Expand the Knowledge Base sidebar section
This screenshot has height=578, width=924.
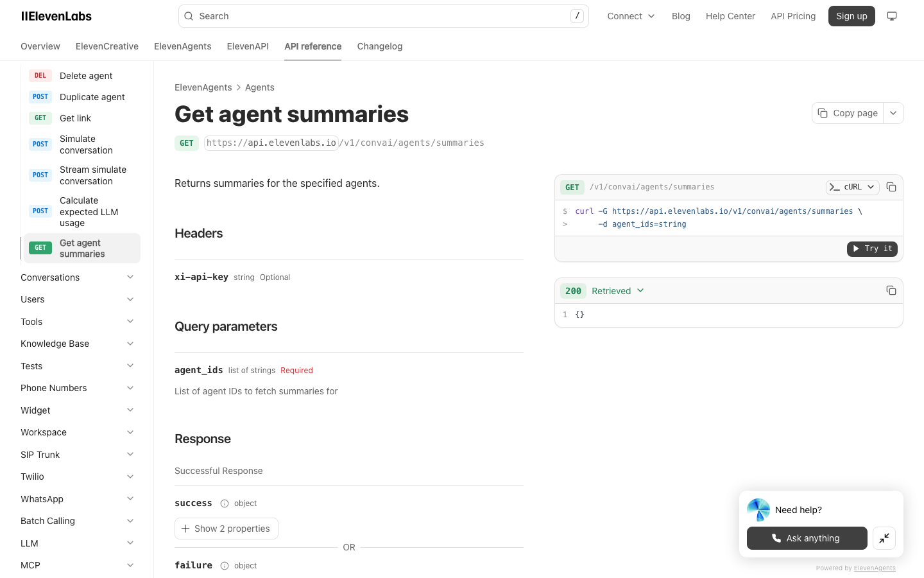point(77,344)
